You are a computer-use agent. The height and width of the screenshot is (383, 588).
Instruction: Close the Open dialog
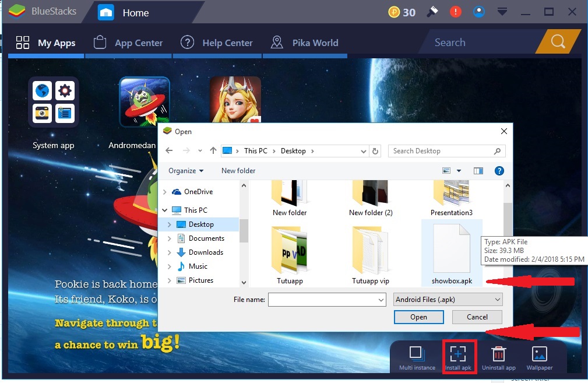[504, 131]
